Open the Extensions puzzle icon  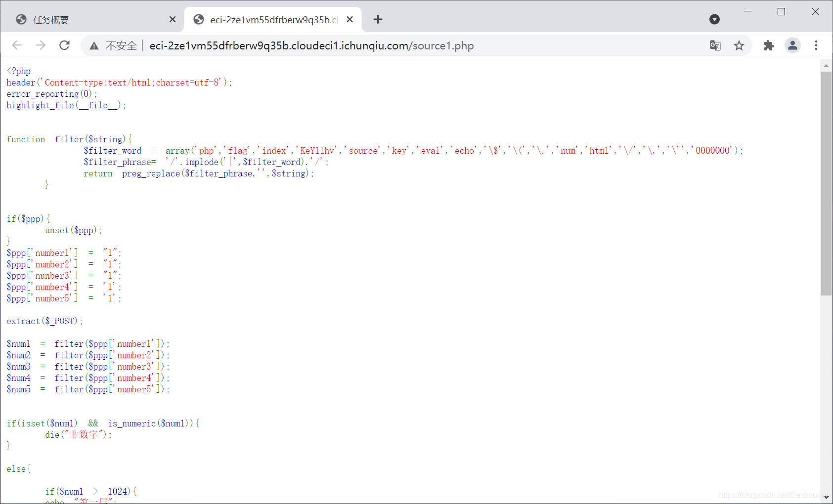click(x=769, y=45)
